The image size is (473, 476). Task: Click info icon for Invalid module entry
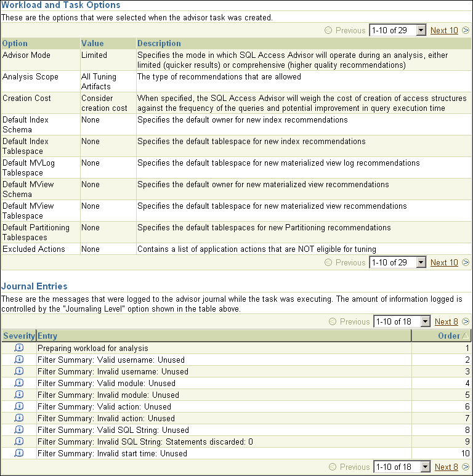click(18, 395)
